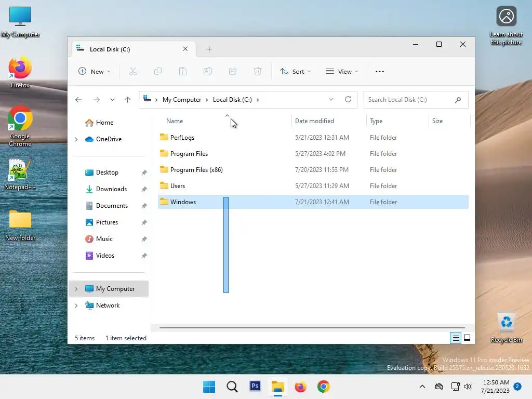Screen dimensions: 532x399
Task: Select the Google Chrome desktop icon
Action: tap(20, 126)
